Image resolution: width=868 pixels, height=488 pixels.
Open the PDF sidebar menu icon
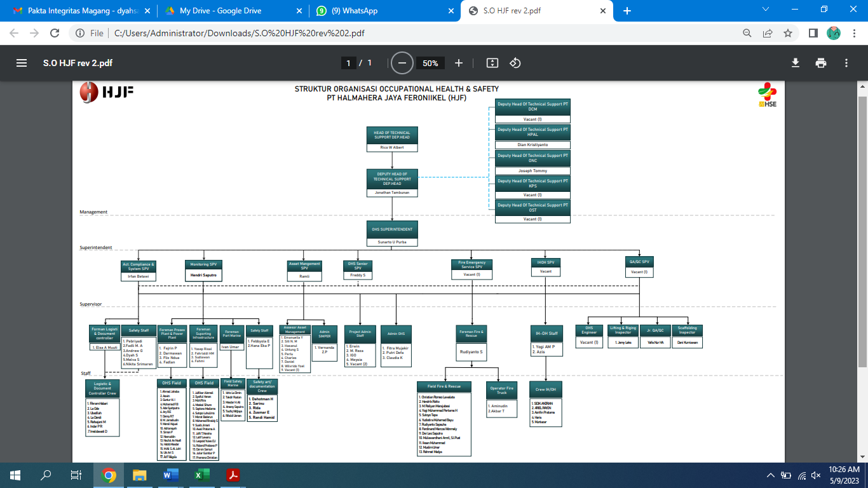[x=22, y=63]
